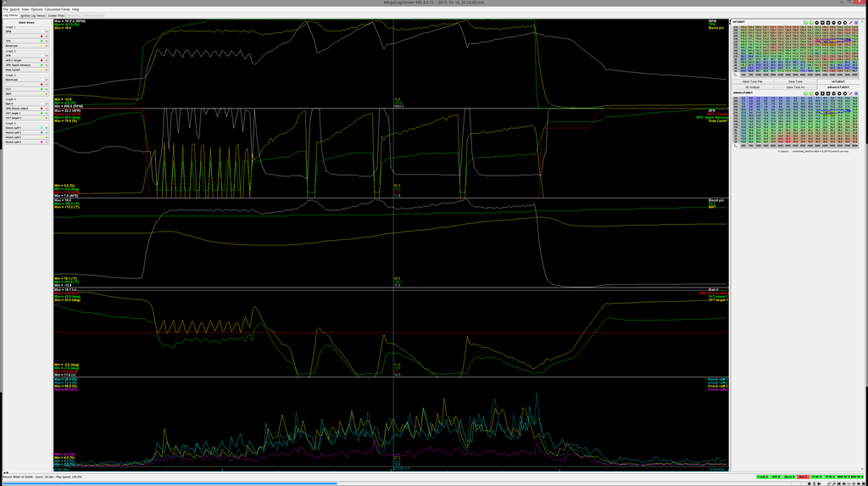
Task: Click the green undo arrow on veTable1
Action: 807,22
